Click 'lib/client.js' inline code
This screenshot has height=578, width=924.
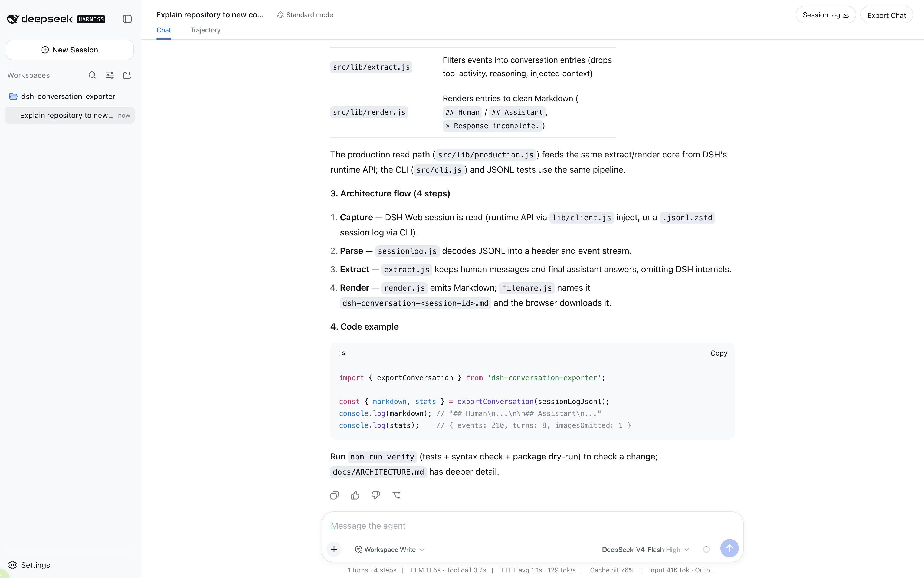581,218
